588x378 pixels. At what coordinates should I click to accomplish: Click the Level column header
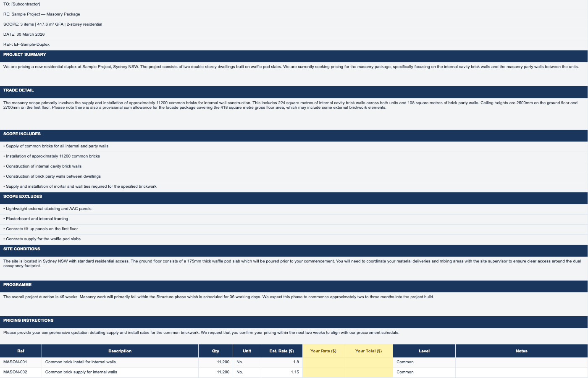point(424,351)
